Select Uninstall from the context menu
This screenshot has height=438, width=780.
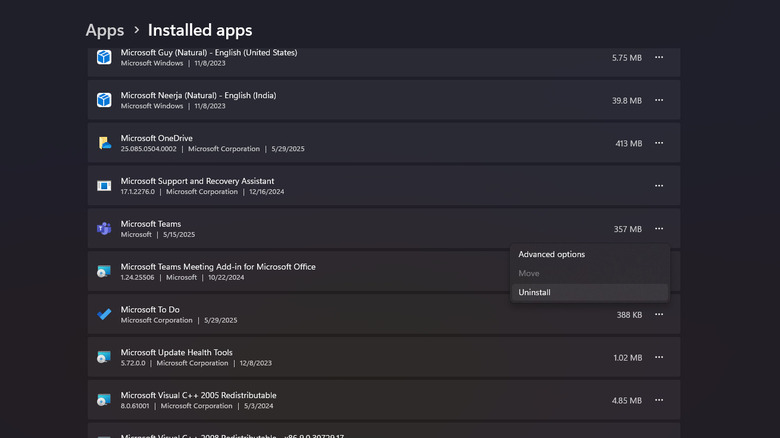(534, 292)
